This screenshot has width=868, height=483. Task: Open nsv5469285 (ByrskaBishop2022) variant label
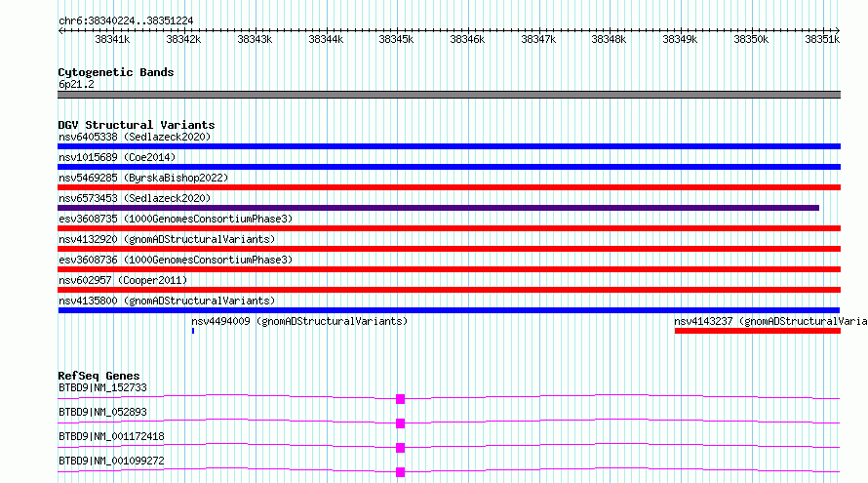(x=143, y=178)
